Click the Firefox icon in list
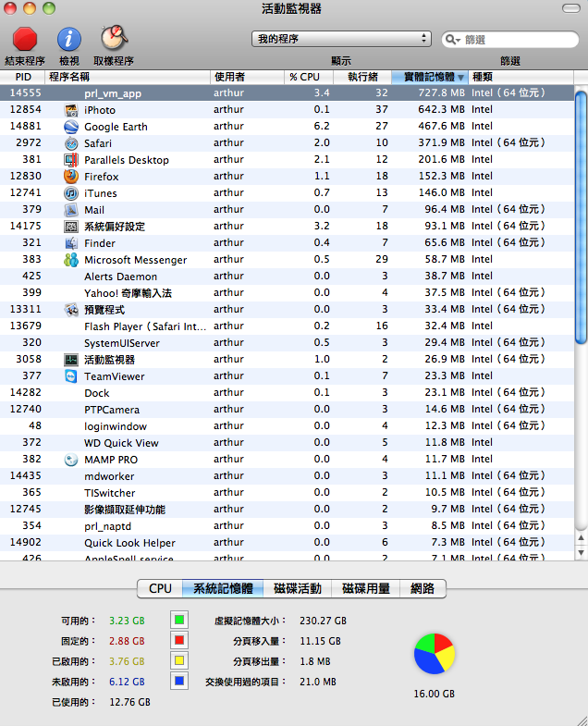The width and height of the screenshot is (588, 726). (x=71, y=177)
